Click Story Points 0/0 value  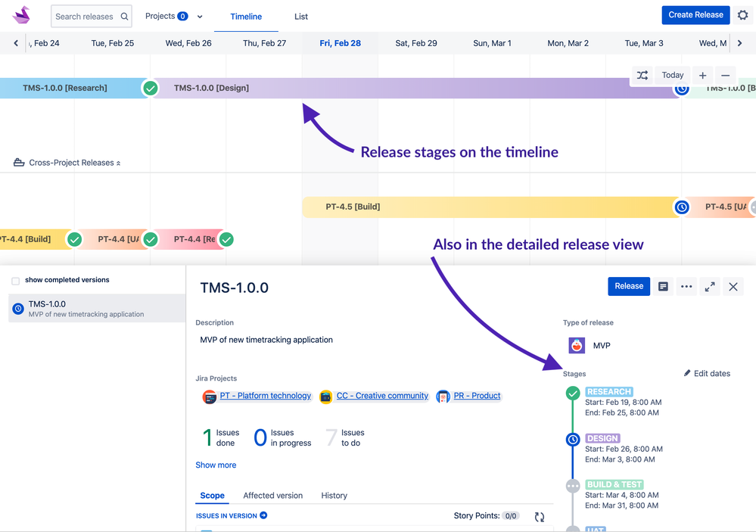[511, 516]
